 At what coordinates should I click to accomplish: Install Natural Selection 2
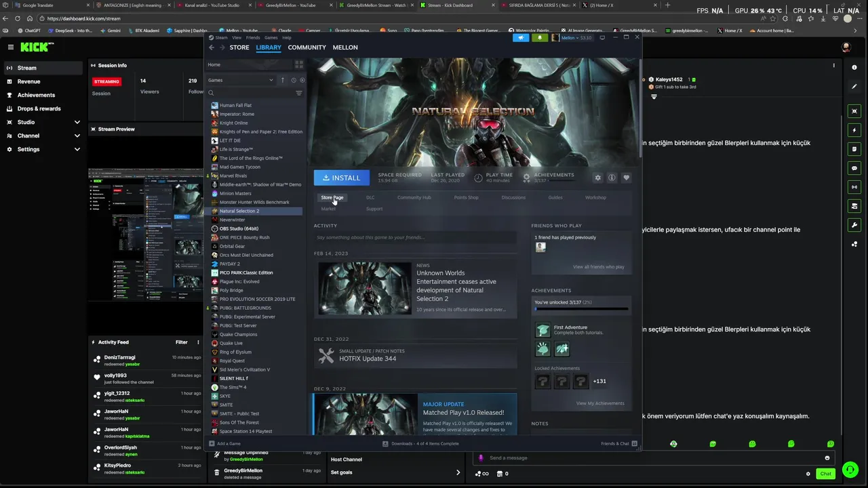click(342, 178)
